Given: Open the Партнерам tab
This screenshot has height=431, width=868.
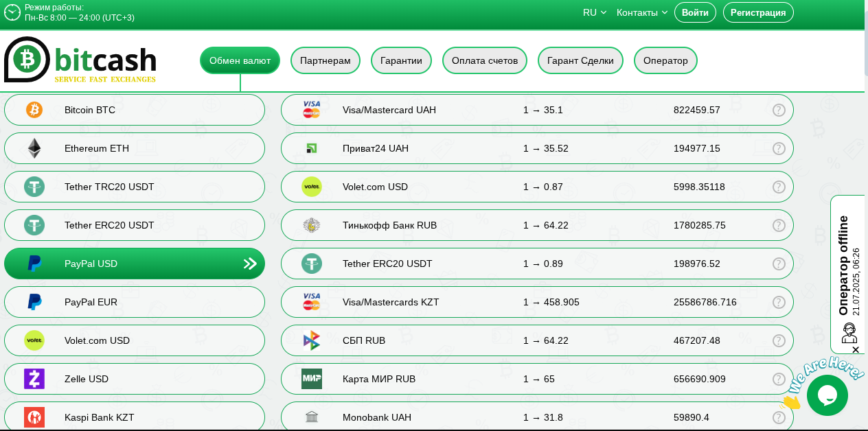Looking at the screenshot, I should pyautogui.click(x=325, y=60).
